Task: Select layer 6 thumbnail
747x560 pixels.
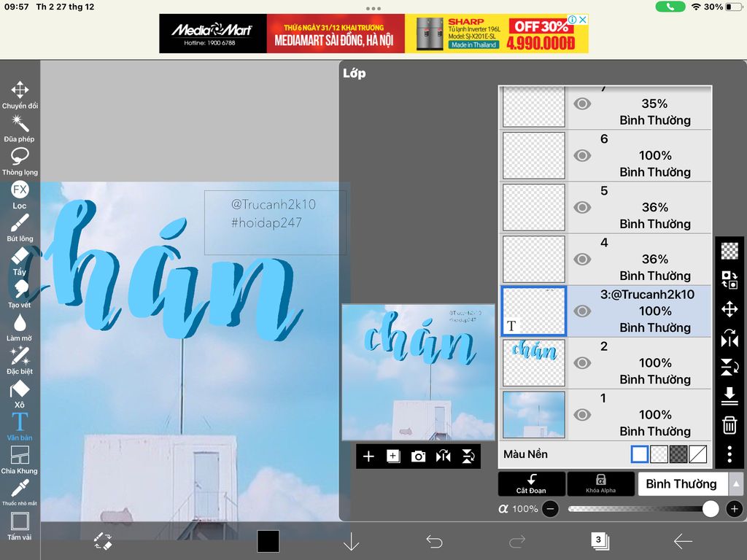Action: [534, 156]
